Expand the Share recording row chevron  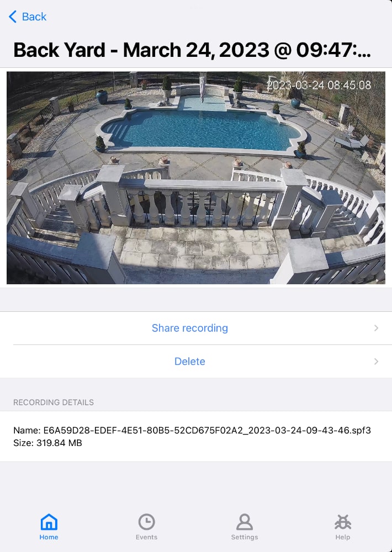click(x=376, y=328)
